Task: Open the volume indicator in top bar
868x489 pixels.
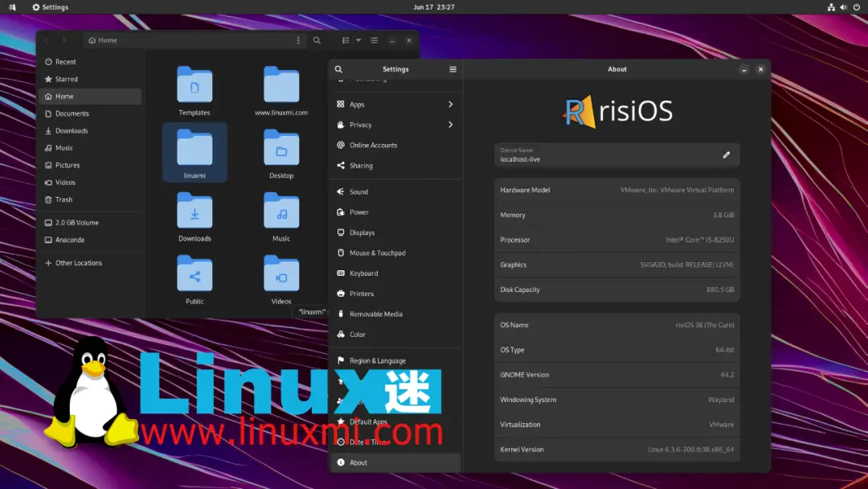Action: pos(844,7)
